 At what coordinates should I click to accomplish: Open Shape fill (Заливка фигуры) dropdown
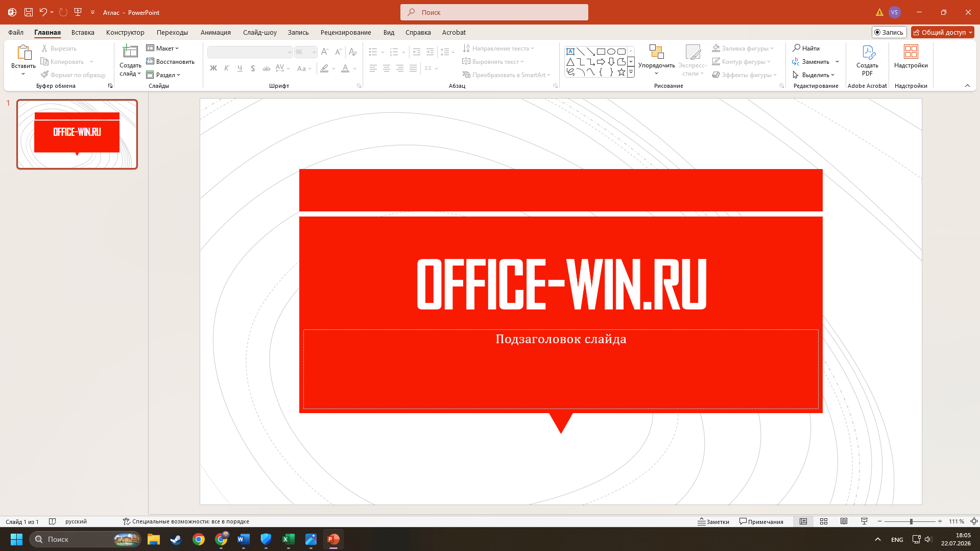pos(744,49)
